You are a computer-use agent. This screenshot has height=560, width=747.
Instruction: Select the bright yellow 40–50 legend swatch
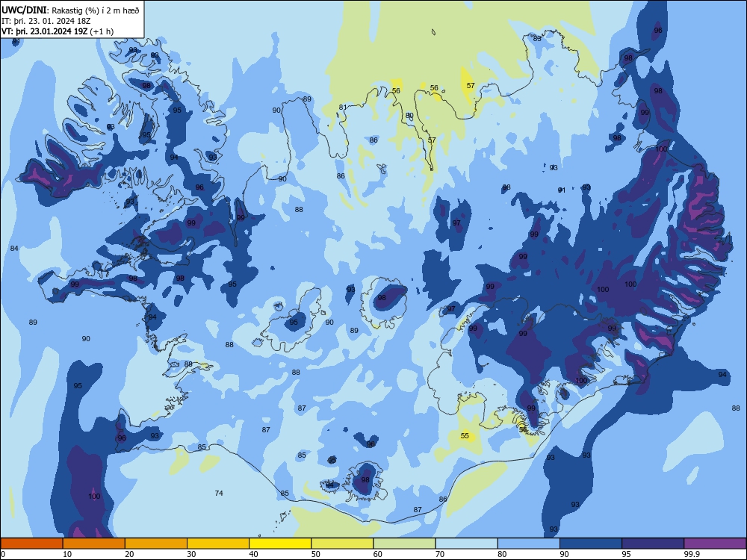point(280,544)
